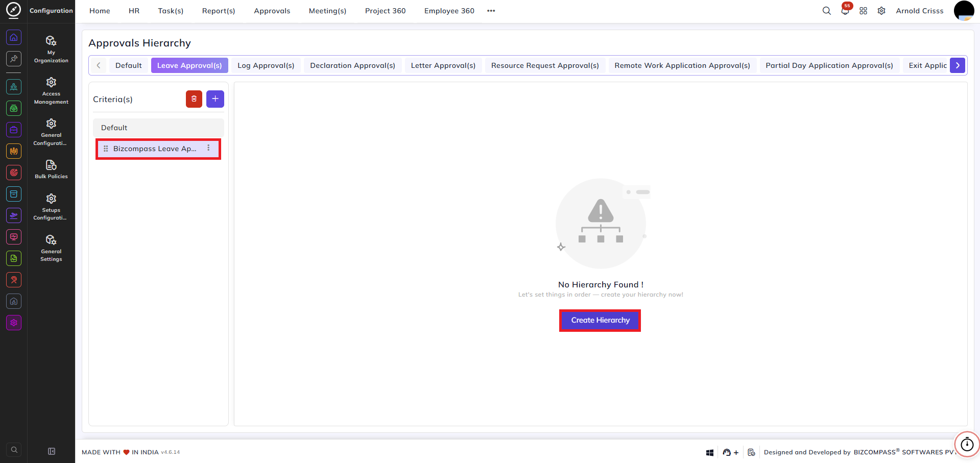Image resolution: width=980 pixels, height=463 pixels.
Task: Open the Report(s) menu
Action: (x=219, y=11)
